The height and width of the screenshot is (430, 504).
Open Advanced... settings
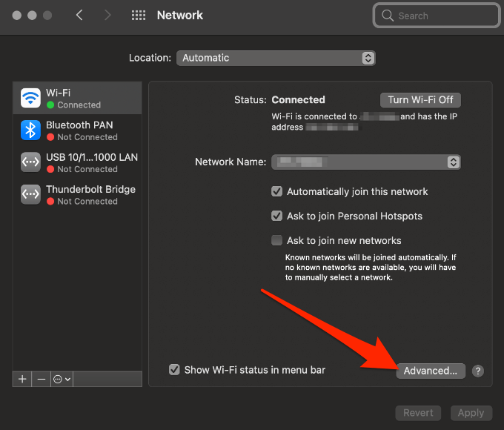click(x=431, y=371)
